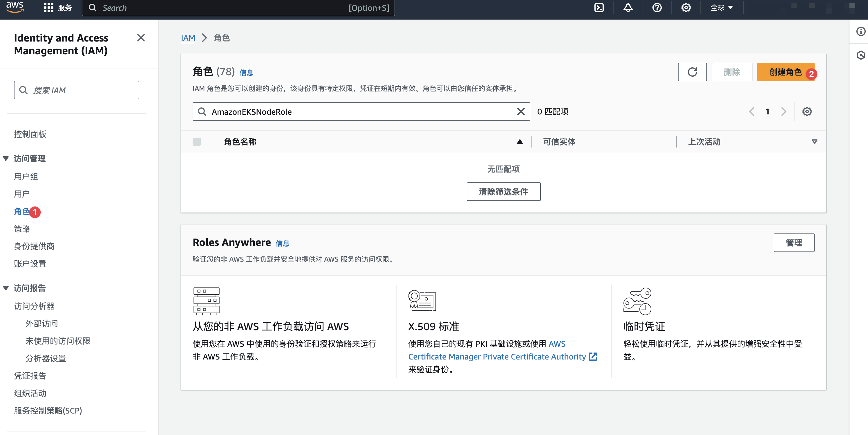Click the Role name column header
The image size is (868, 435).
(x=240, y=142)
